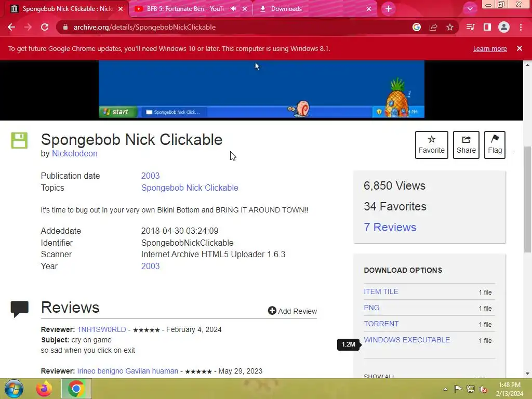Click the green floppy disk software icon
This screenshot has height=399, width=532.
tap(19, 140)
